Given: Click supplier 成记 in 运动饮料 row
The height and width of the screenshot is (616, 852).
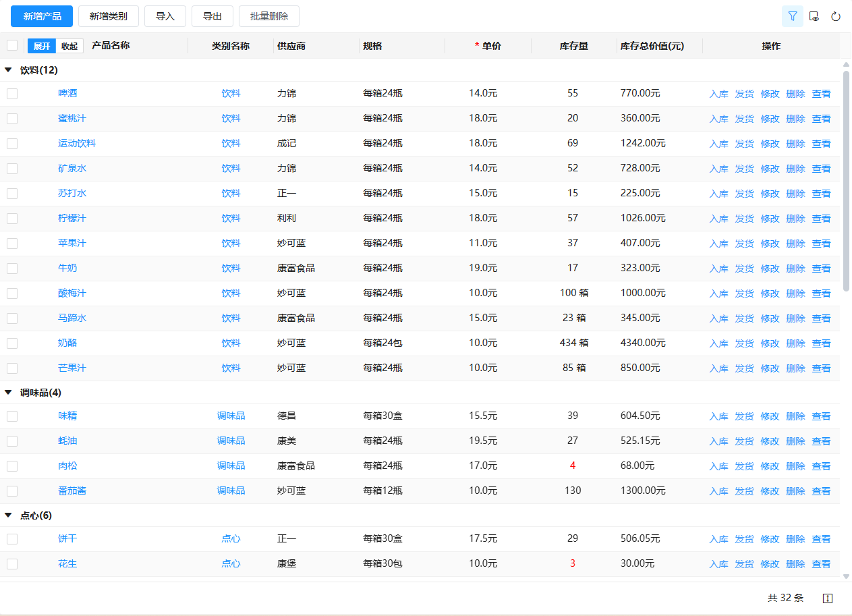Looking at the screenshot, I should pyautogui.click(x=287, y=143).
